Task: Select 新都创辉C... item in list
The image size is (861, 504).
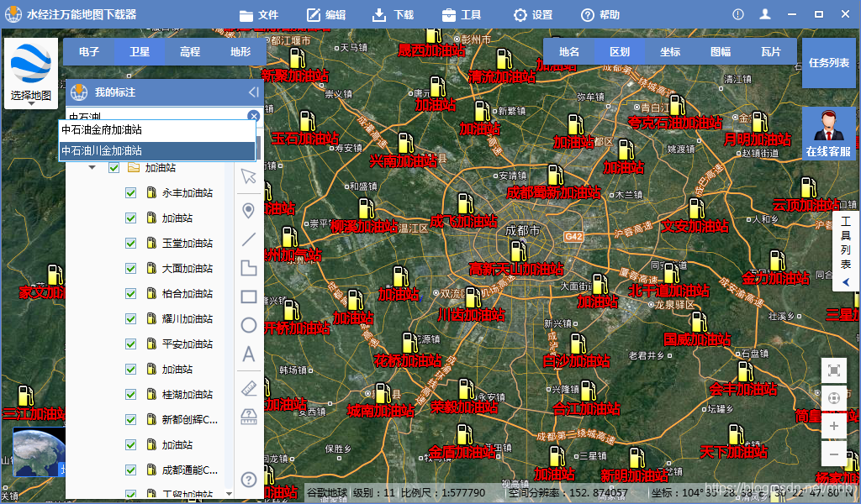Action: pos(189,420)
